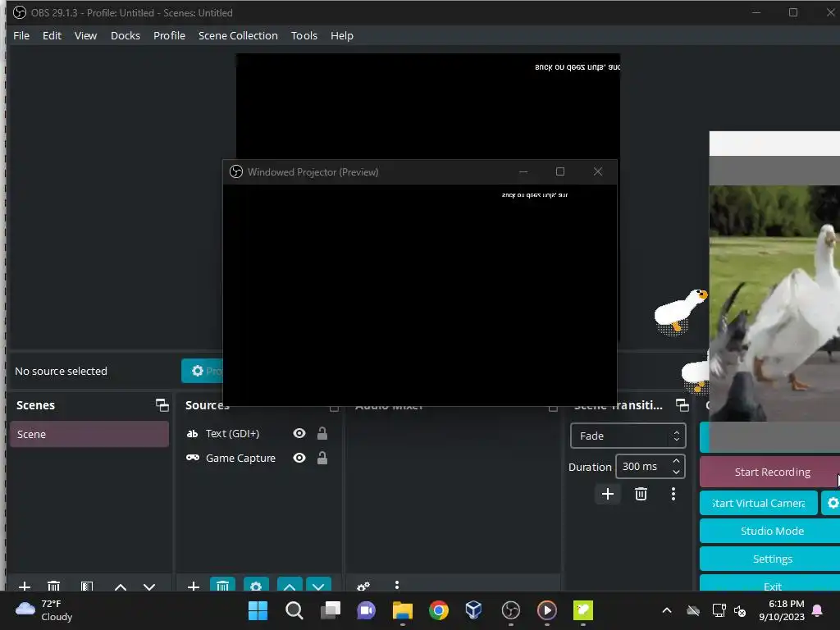Close the Windowed Projector window
The width and height of the screenshot is (840, 630).
click(x=598, y=171)
